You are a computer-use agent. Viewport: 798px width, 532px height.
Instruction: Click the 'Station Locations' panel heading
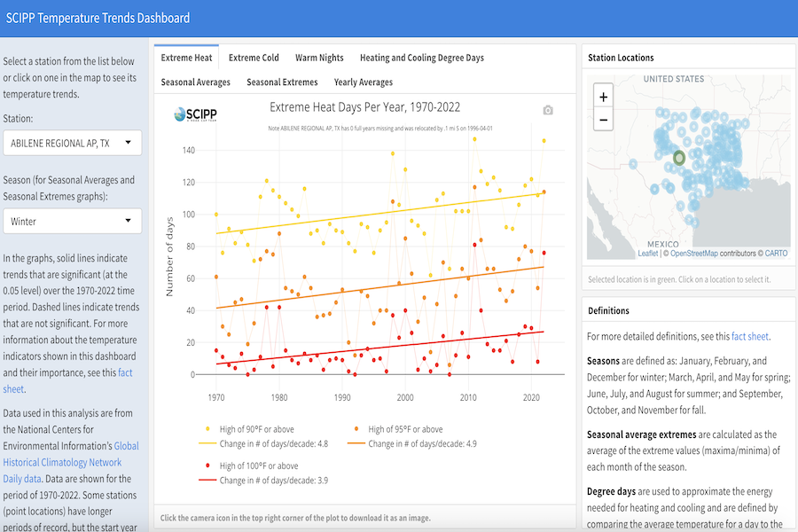[x=621, y=58]
